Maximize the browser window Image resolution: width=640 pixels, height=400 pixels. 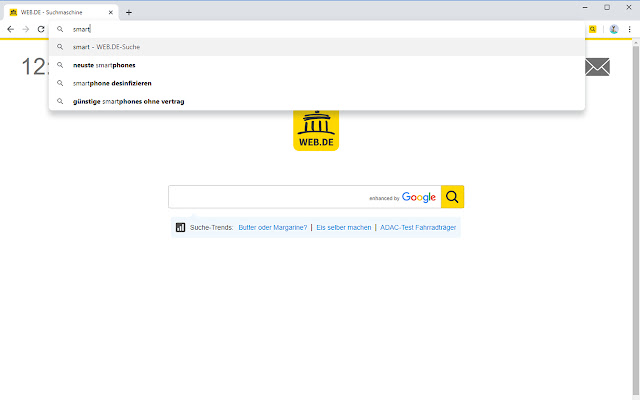(x=607, y=7)
